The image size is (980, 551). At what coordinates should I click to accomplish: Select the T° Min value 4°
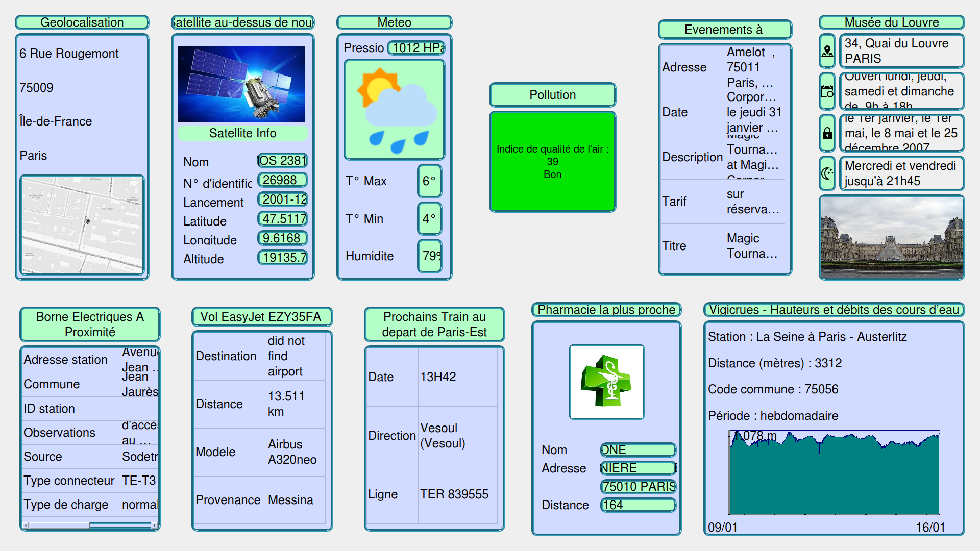(429, 219)
